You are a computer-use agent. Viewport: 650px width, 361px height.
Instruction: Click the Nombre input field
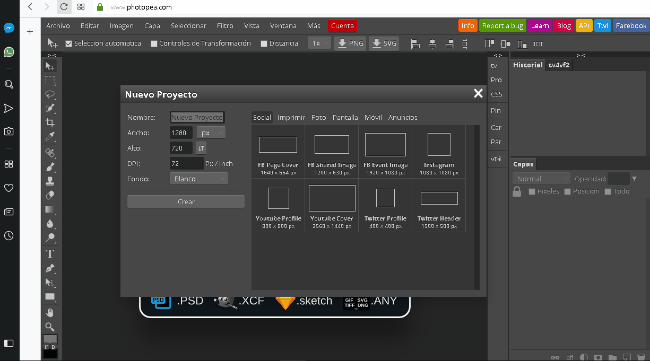[197, 117]
